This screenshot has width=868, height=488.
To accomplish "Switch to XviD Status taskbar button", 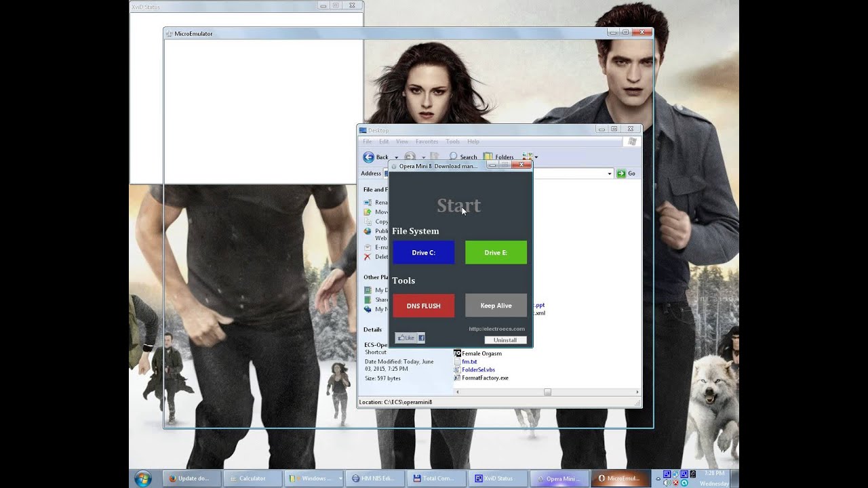I will tap(498, 478).
